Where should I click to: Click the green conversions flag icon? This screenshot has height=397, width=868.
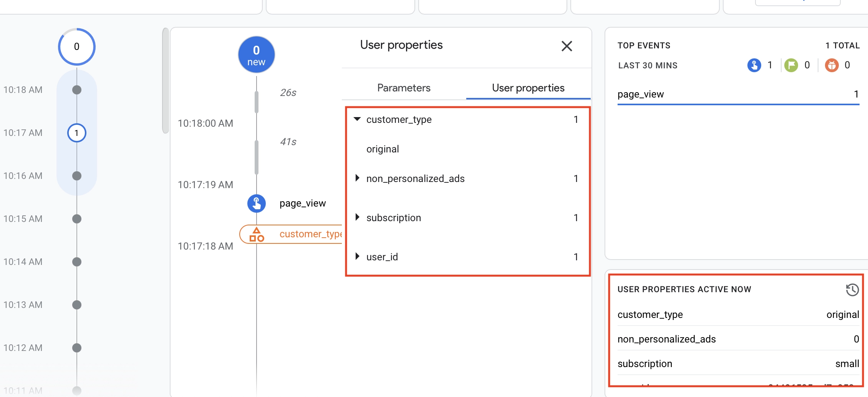tap(791, 65)
